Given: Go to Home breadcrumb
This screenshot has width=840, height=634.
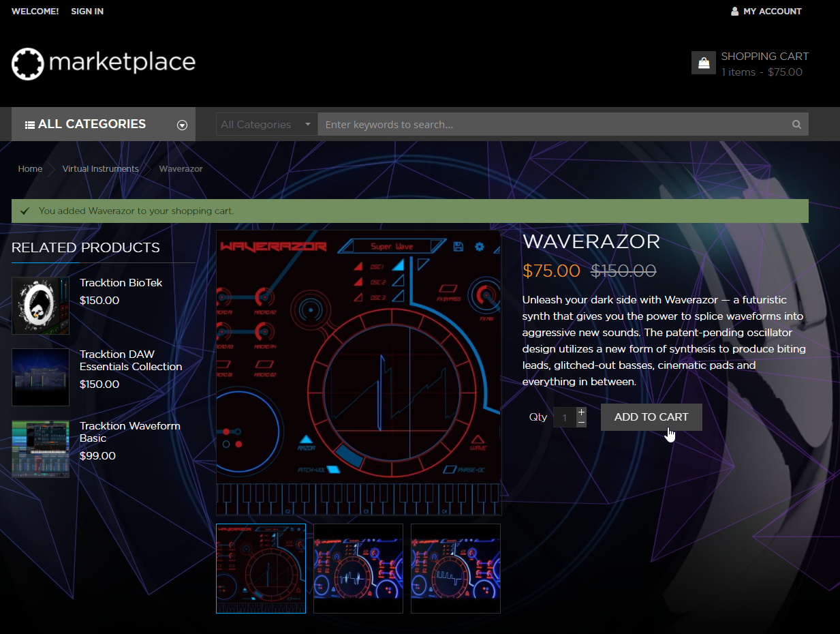Looking at the screenshot, I should coord(30,168).
